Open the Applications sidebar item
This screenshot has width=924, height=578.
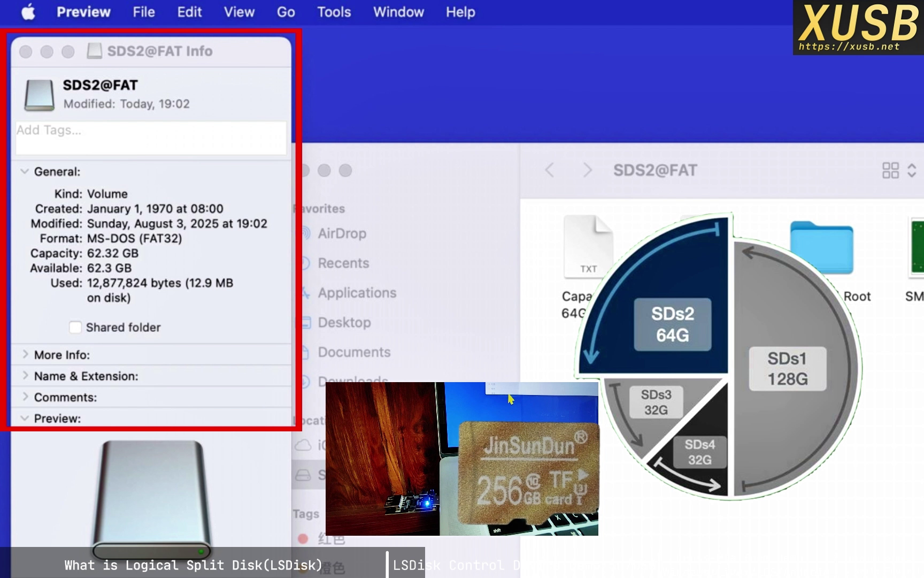356,292
